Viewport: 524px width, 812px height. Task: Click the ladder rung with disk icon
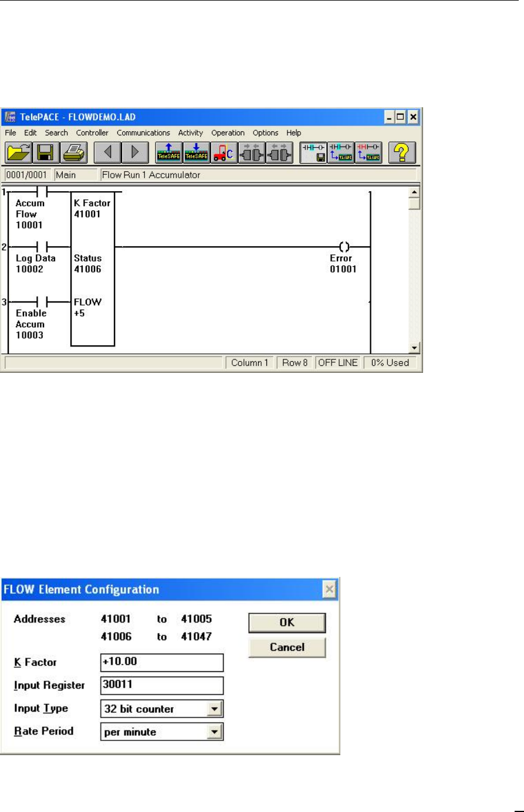pyautogui.click(x=313, y=153)
